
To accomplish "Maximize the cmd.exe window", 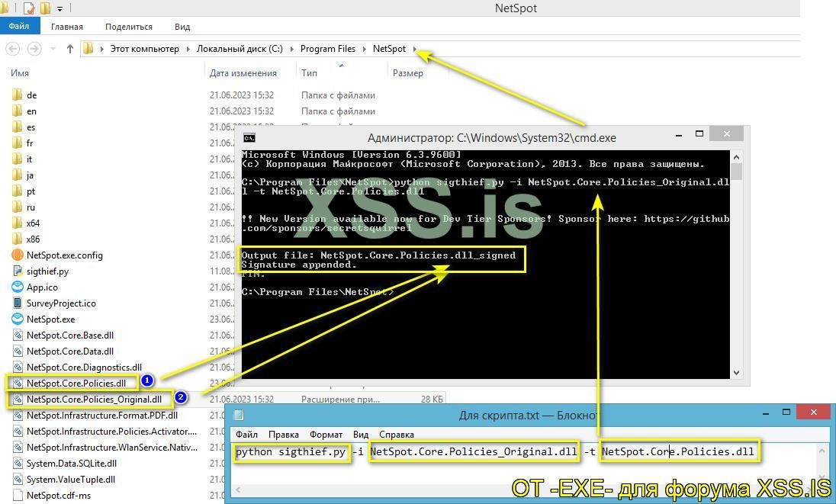I will pyautogui.click(x=699, y=133).
